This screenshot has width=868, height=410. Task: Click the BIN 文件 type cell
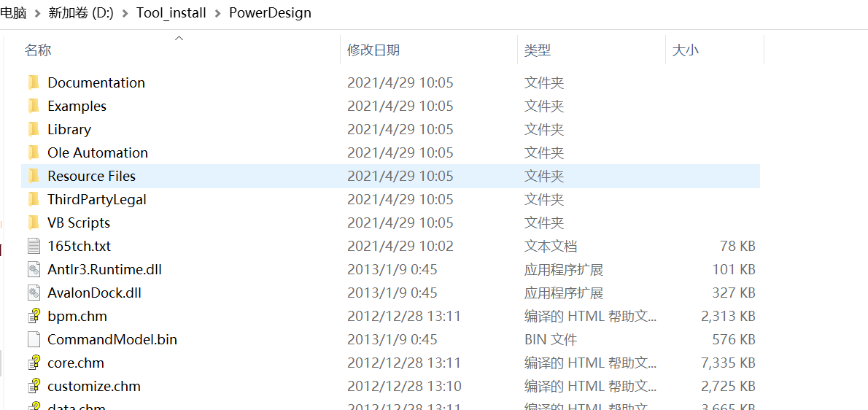coord(550,339)
